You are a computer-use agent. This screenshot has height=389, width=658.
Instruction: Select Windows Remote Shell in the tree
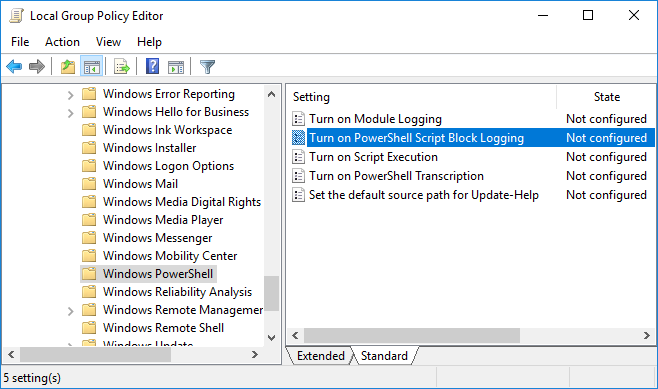[163, 328]
